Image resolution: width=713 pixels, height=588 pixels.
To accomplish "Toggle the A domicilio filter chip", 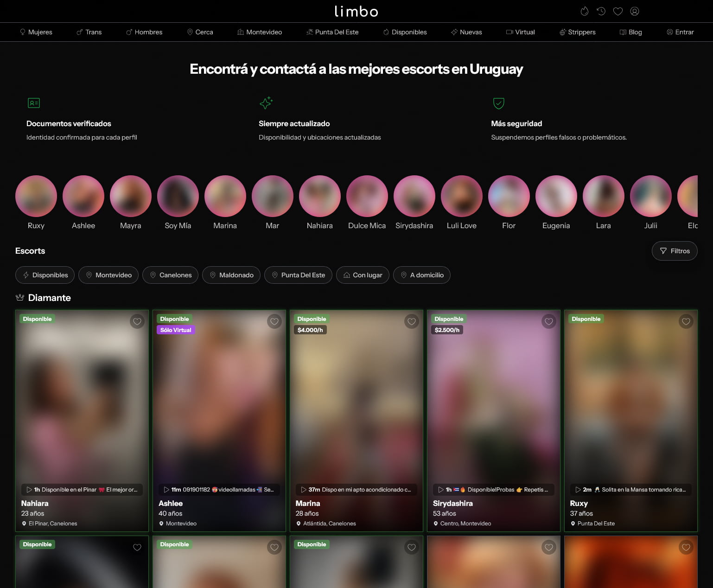I will click(422, 275).
